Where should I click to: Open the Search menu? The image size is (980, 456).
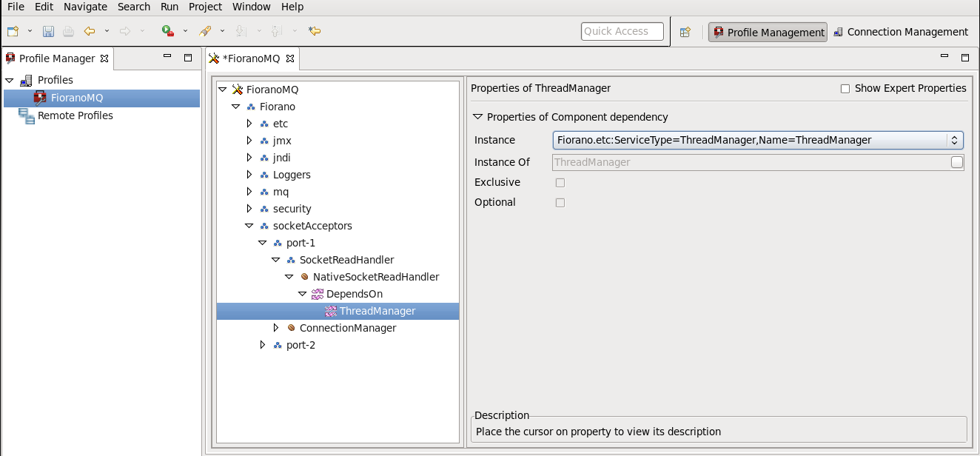[x=134, y=7]
